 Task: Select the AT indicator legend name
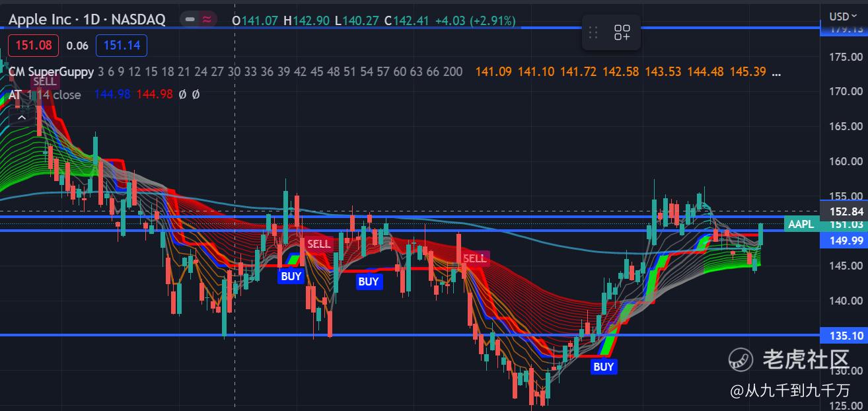(x=15, y=94)
